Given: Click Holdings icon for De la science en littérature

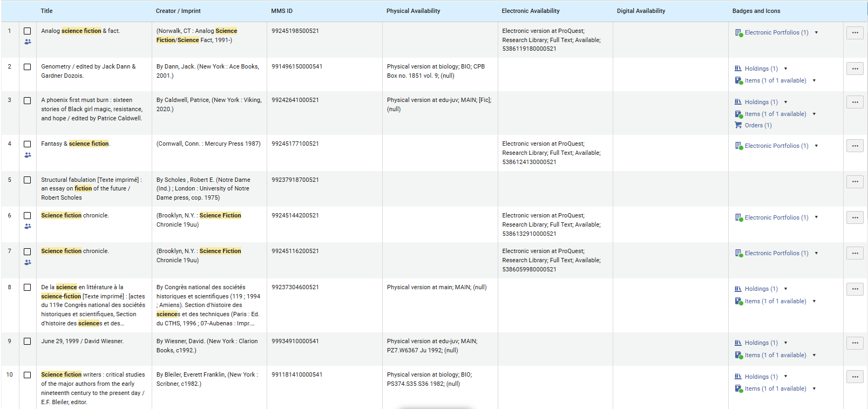Looking at the screenshot, I should tap(738, 289).
